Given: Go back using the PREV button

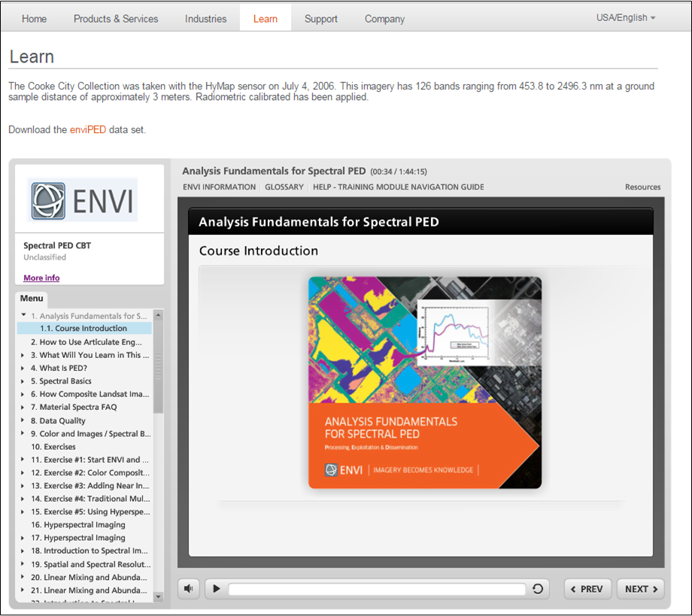Looking at the screenshot, I should pos(587,589).
